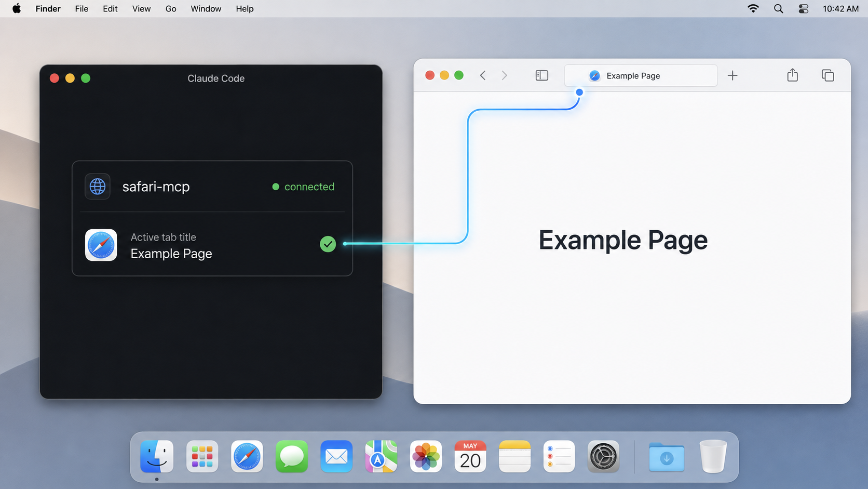Open the Apple menu

[17, 8]
